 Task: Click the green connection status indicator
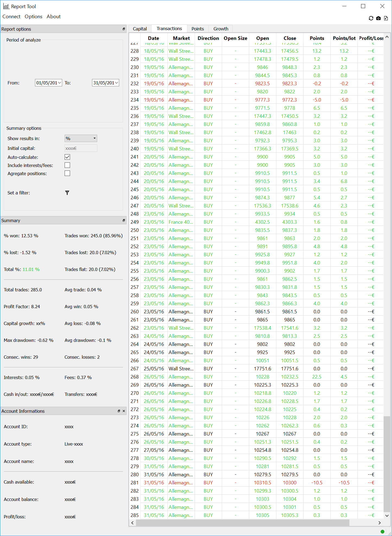382,531
